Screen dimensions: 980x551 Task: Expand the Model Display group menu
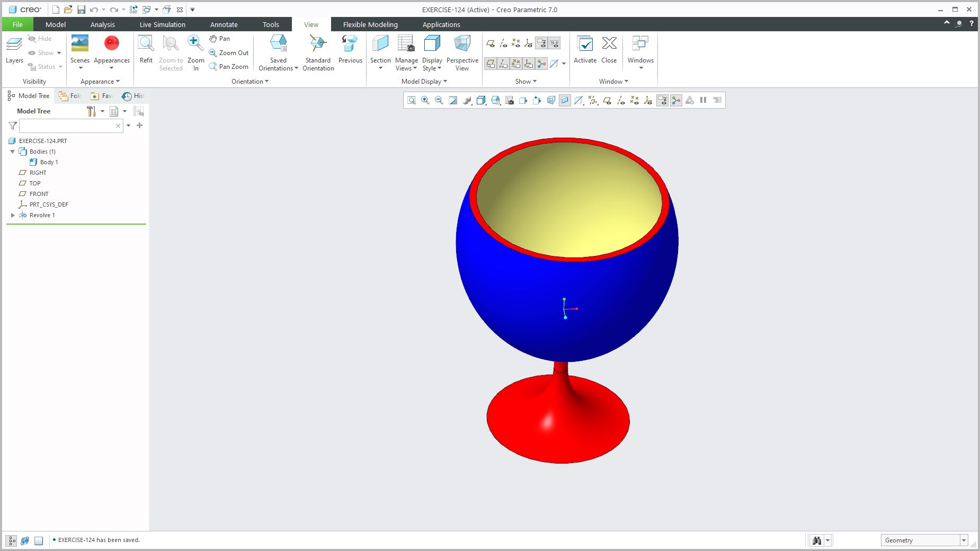click(x=424, y=82)
